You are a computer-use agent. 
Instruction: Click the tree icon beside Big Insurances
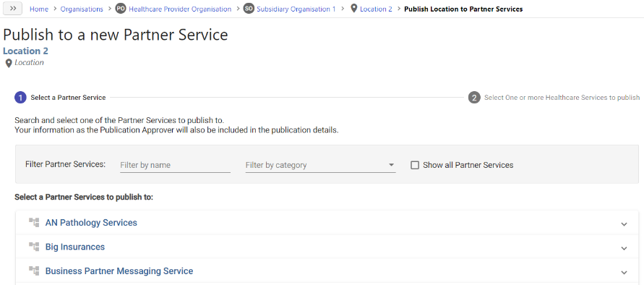[x=34, y=247]
